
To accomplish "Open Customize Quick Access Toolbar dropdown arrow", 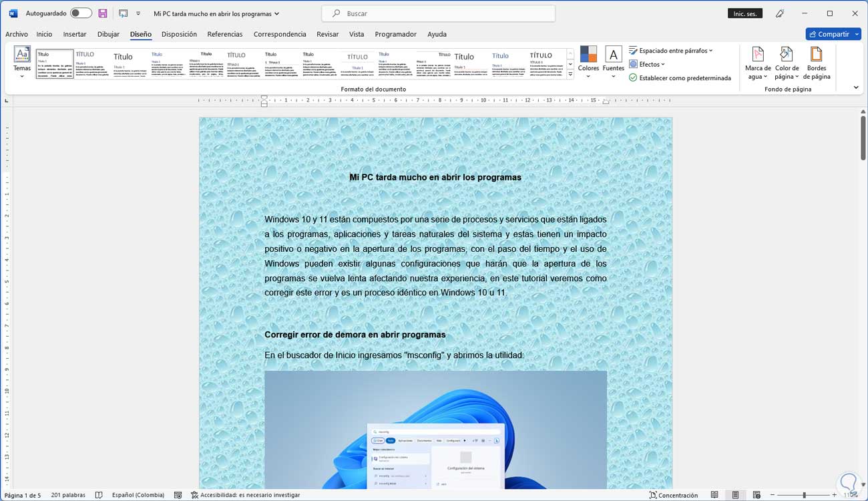I will pos(138,13).
